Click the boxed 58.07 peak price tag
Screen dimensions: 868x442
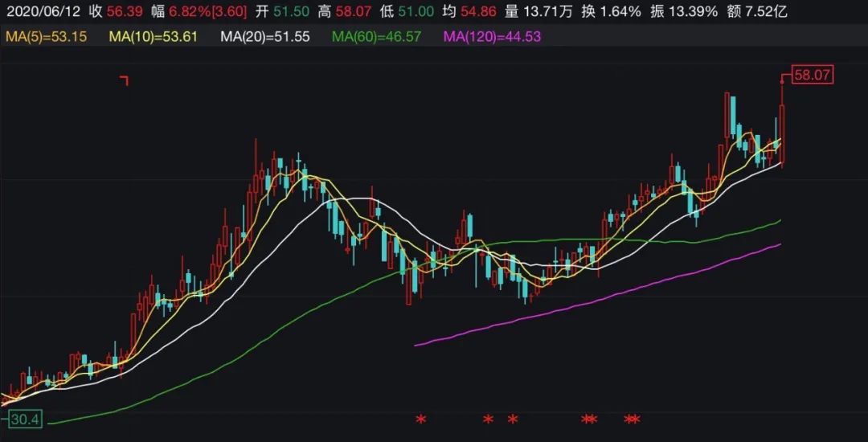pyautogui.click(x=813, y=76)
